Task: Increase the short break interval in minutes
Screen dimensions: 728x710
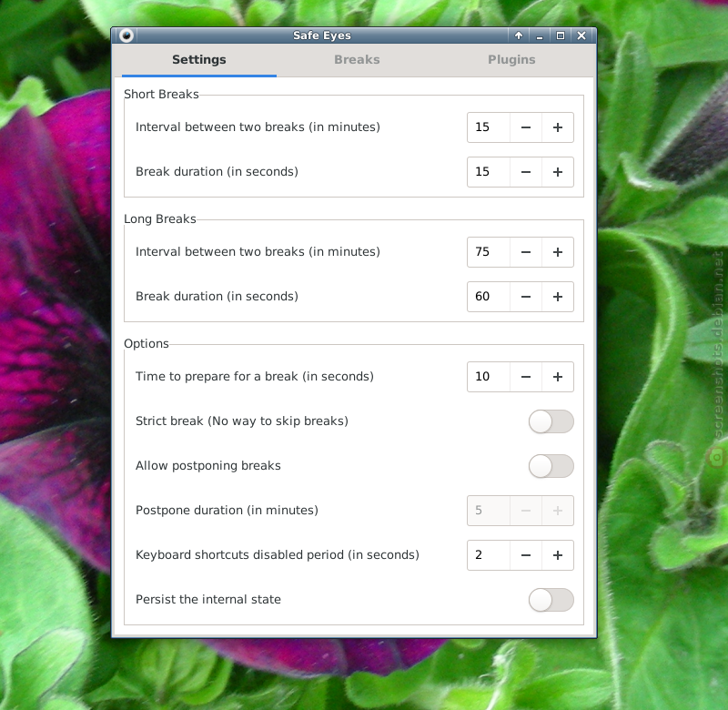Action: coord(558,127)
